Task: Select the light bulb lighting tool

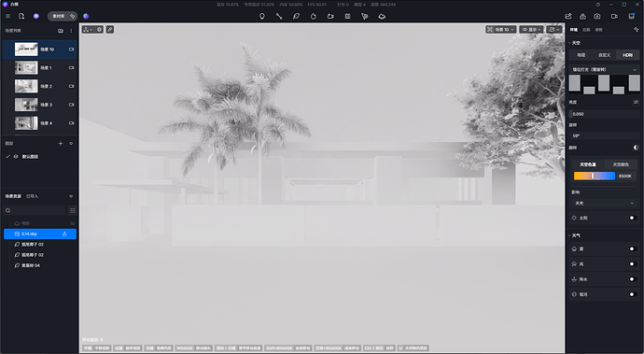Action: click(261, 16)
